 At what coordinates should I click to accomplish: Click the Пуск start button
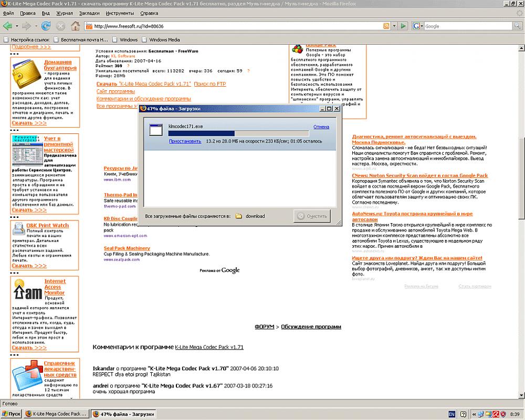(12, 414)
